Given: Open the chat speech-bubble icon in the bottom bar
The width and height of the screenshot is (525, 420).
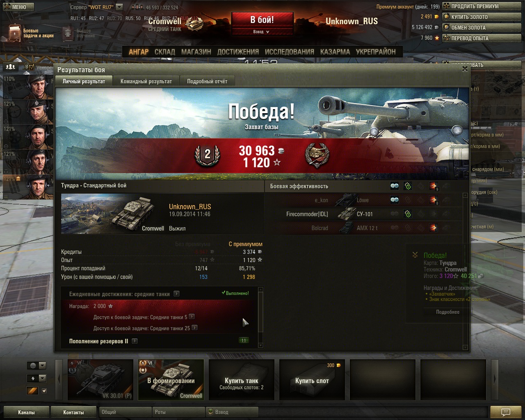Looking at the screenshot, I should click(506, 412).
